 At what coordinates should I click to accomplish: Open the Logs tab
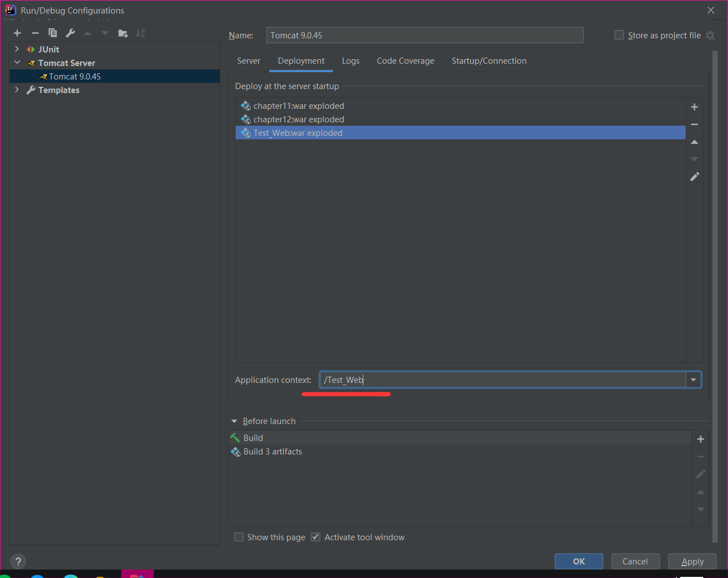point(350,61)
